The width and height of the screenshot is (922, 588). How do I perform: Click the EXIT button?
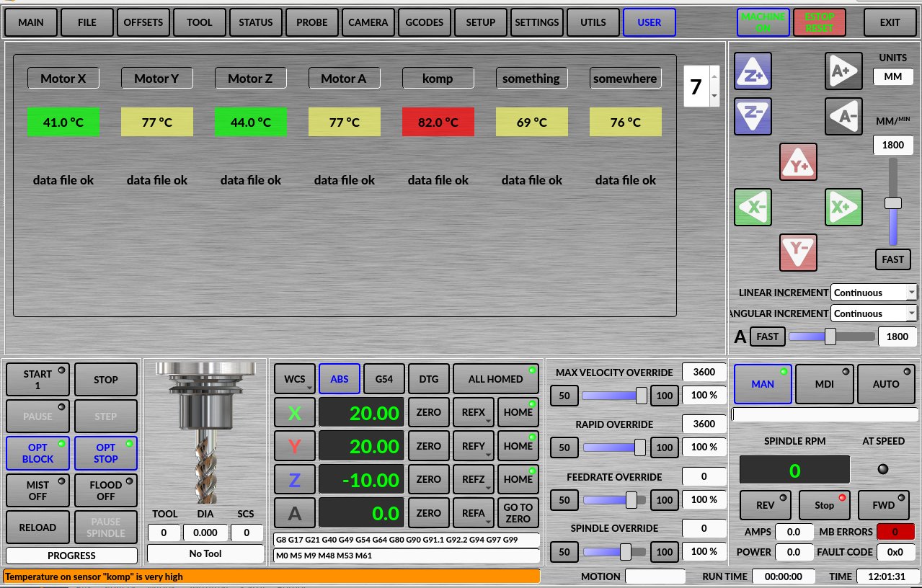coord(891,22)
